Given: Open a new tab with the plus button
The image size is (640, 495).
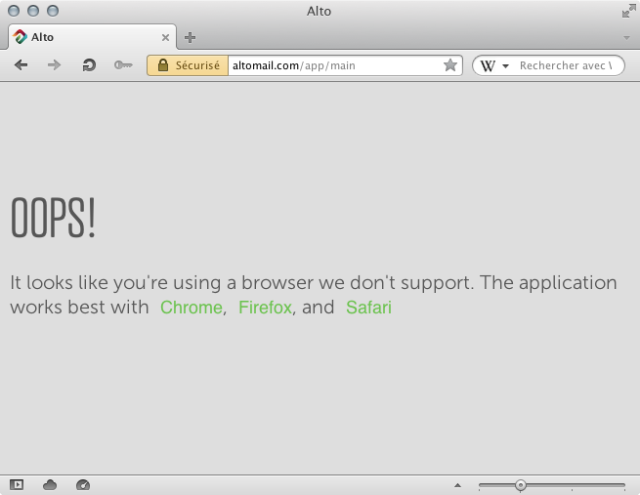Looking at the screenshot, I should tap(190, 38).
